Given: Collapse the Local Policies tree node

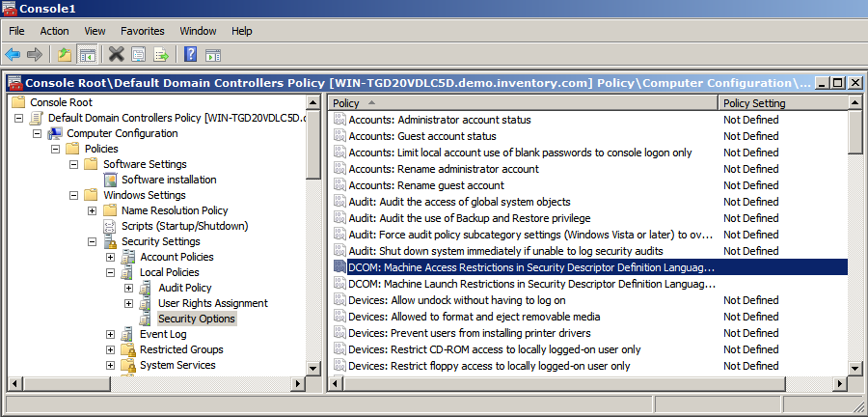Looking at the screenshot, I should (x=110, y=272).
